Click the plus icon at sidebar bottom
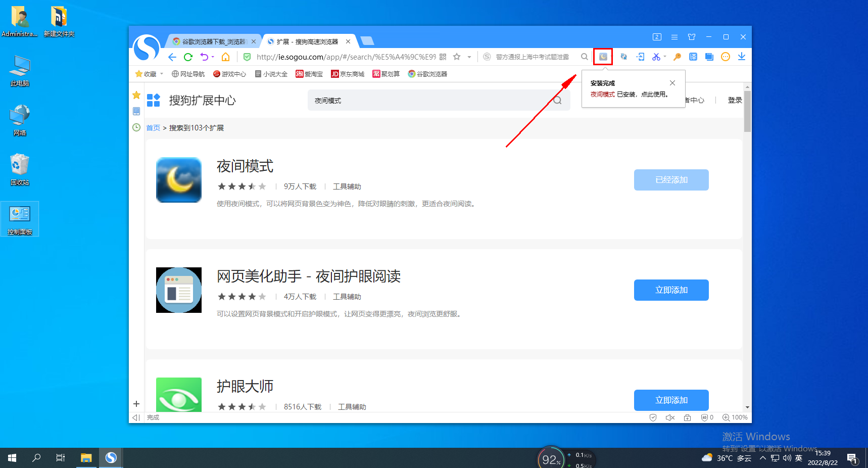Screen dimensions: 868x468 pyautogui.click(x=136, y=404)
